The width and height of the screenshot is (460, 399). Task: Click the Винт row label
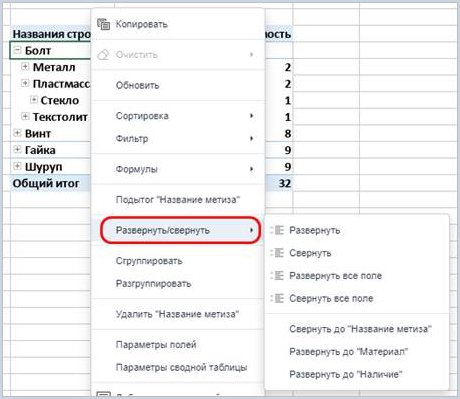[38, 133]
